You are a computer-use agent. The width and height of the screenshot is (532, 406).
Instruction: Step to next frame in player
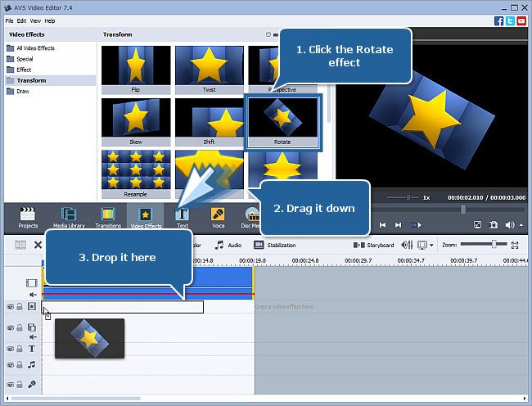click(x=398, y=225)
